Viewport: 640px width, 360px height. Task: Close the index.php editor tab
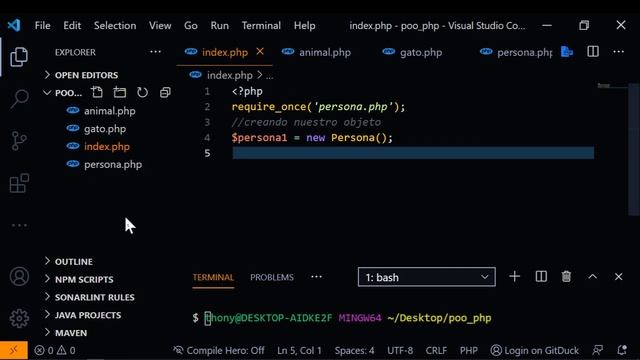260,52
